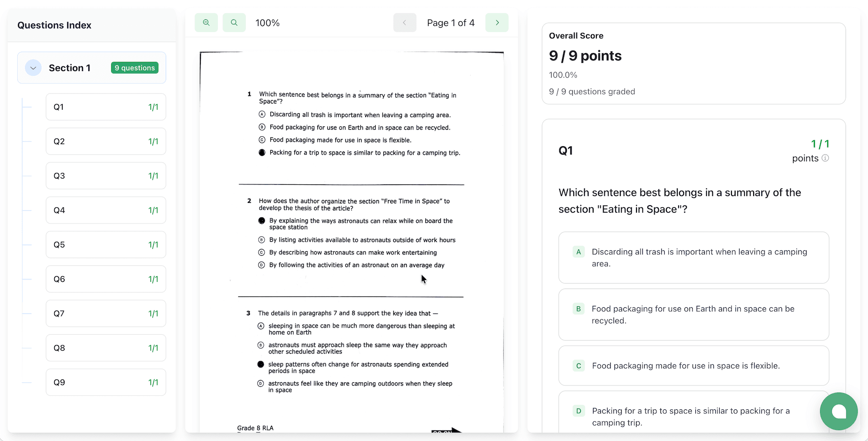Select answer B about recycled packaging
The image size is (868, 441).
(x=694, y=314)
